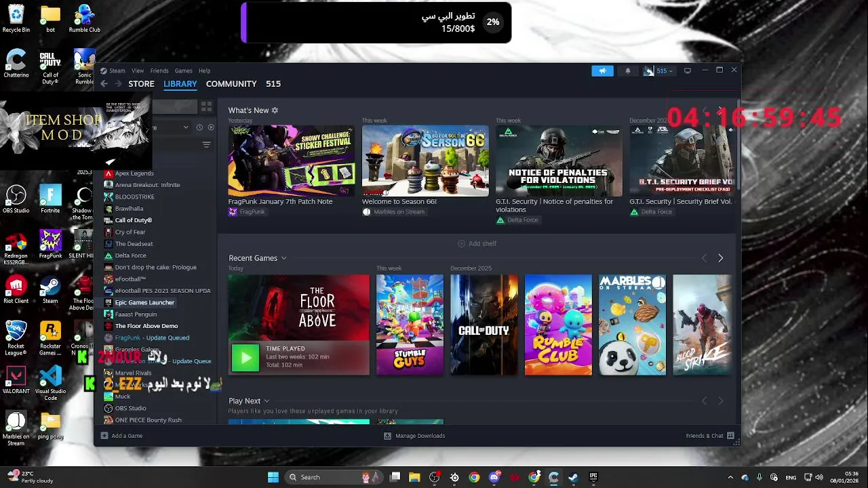Click the Steam back navigation arrow
The width and height of the screenshot is (868, 488).
click(104, 83)
